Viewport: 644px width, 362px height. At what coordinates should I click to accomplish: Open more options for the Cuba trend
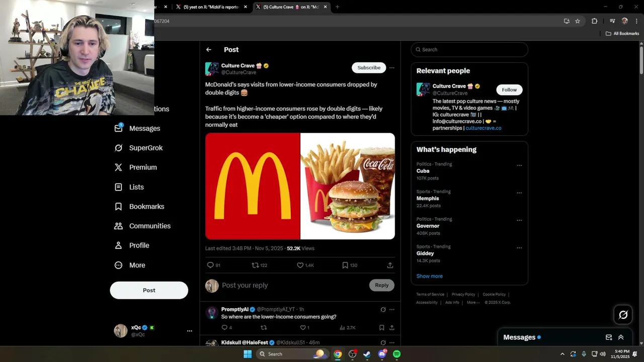(519, 165)
